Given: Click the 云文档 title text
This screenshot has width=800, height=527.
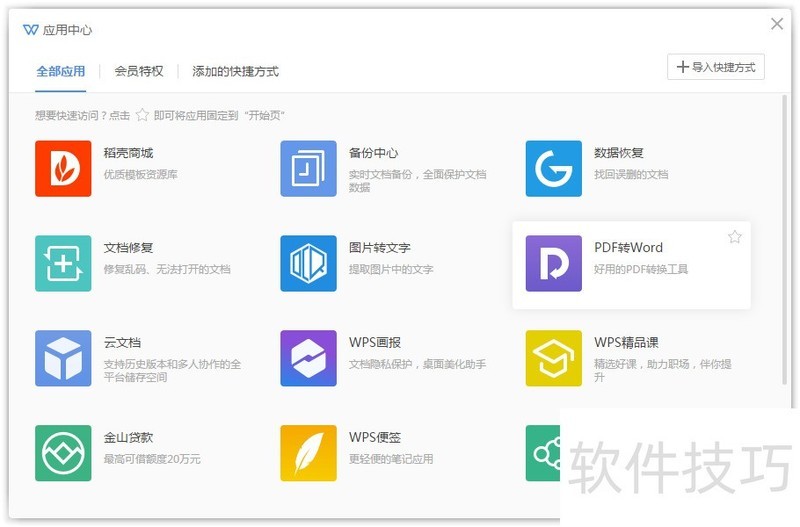Looking at the screenshot, I should pos(122,343).
